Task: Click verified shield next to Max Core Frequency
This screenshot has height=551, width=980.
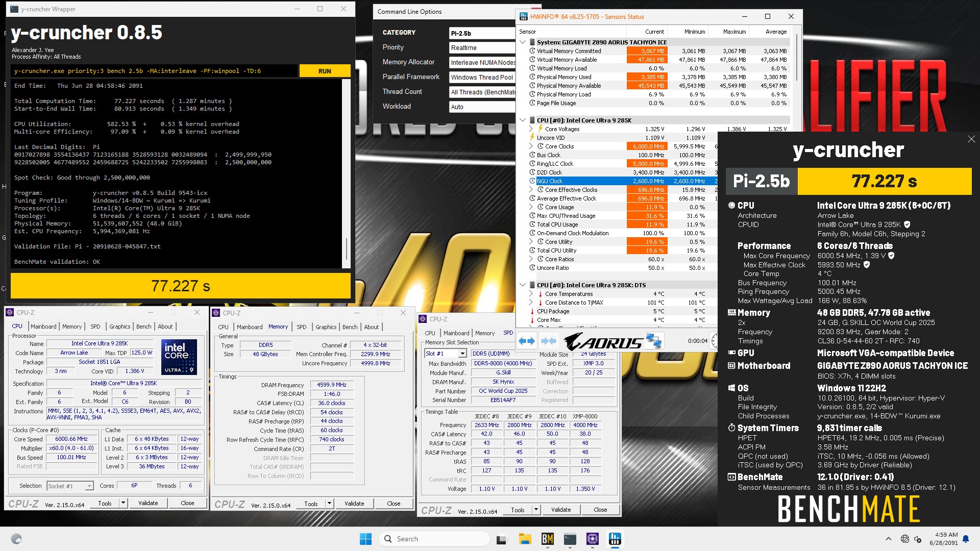Action: pos(891,256)
